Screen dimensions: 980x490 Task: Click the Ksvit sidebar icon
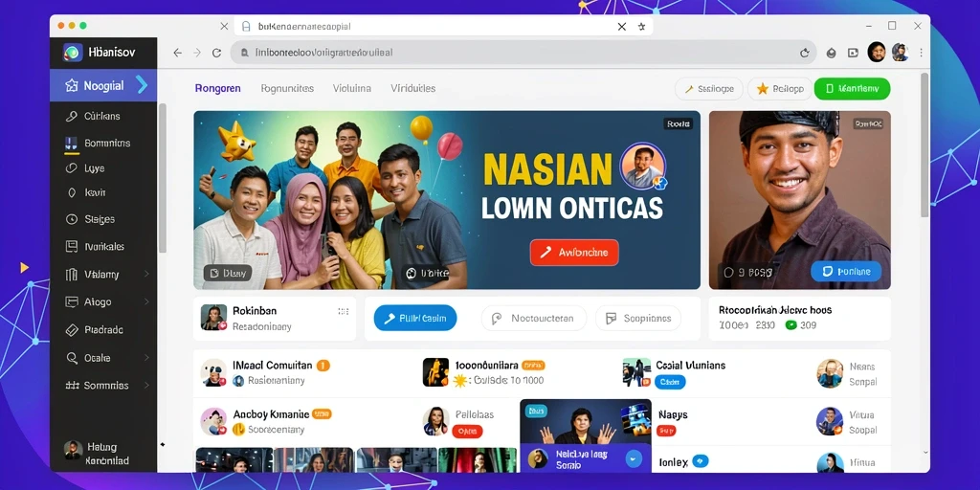click(x=71, y=193)
